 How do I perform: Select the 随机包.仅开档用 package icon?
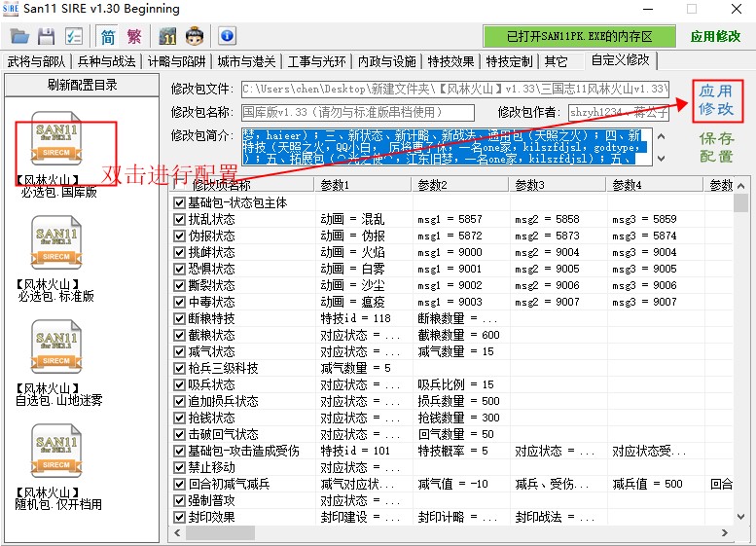click(56, 451)
